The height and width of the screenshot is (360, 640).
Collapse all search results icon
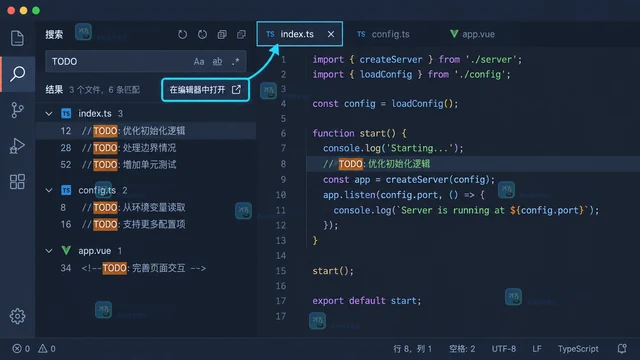(x=242, y=35)
